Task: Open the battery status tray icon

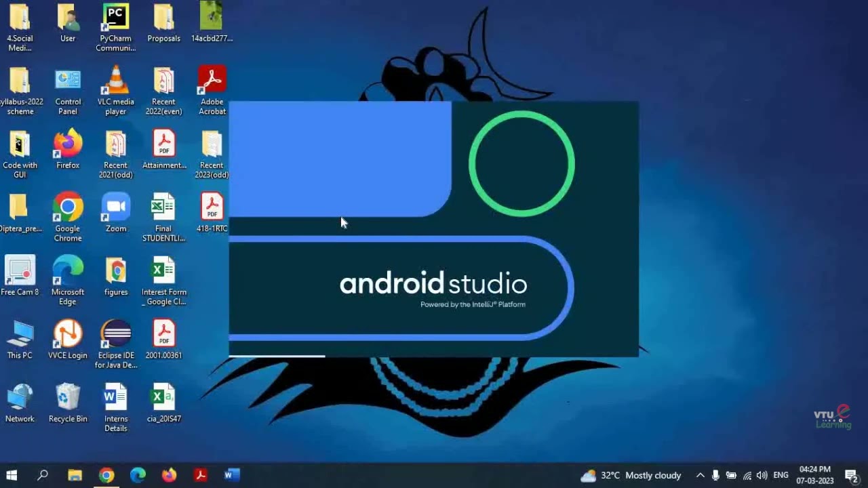Action: (x=731, y=475)
